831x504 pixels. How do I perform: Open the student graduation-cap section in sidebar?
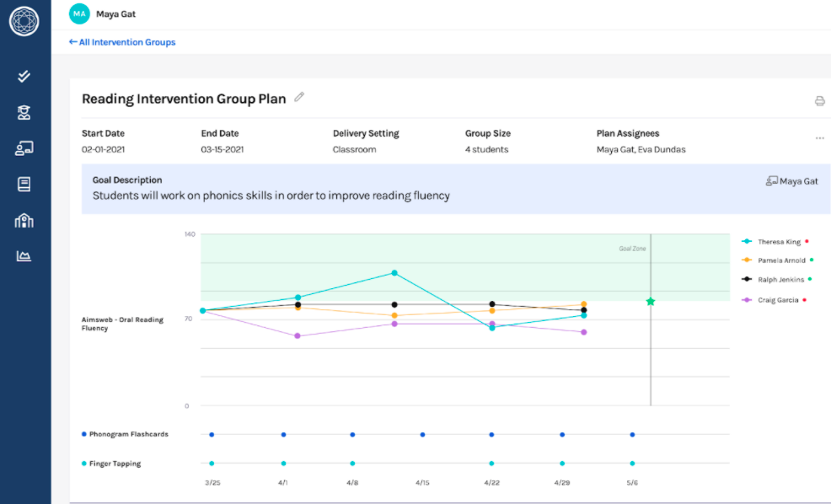tap(24, 112)
